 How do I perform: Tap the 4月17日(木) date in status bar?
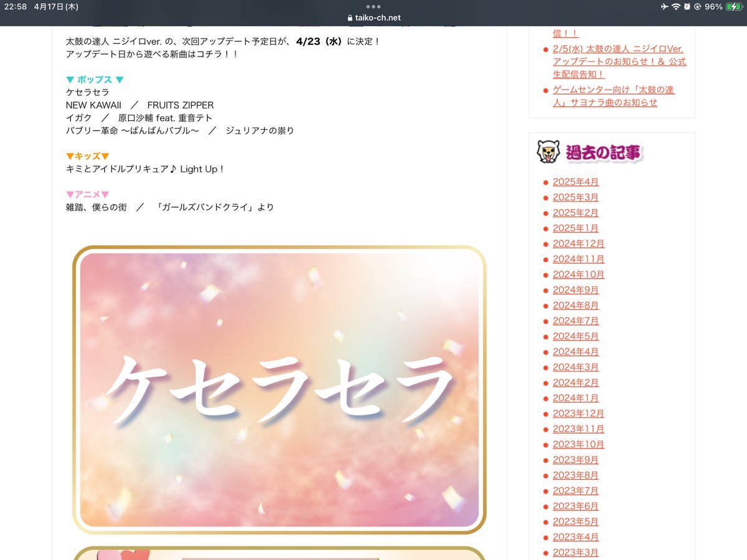coord(56,6)
